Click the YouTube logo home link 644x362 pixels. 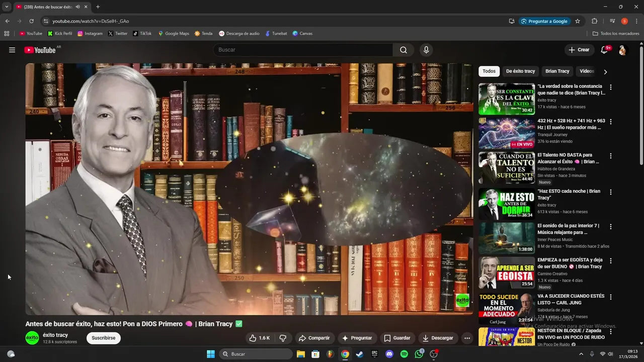40,50
